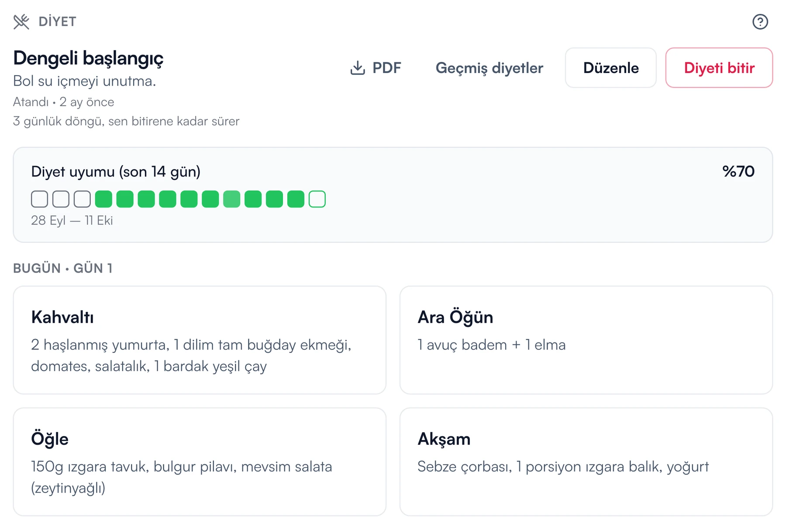786x532 pixels.
Task: Click the Diyeti bitir button
Action: click(x=719, y=68)
